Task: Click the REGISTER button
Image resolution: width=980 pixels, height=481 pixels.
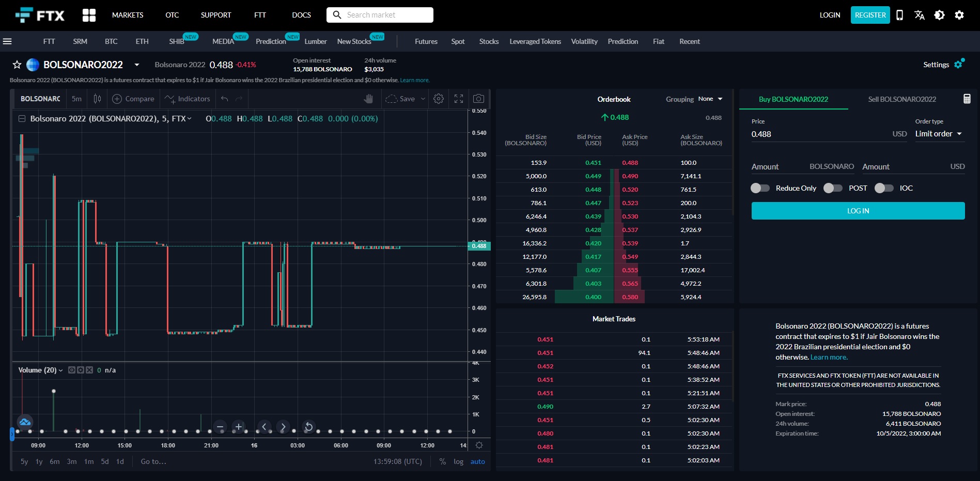Action: point(870,15)
